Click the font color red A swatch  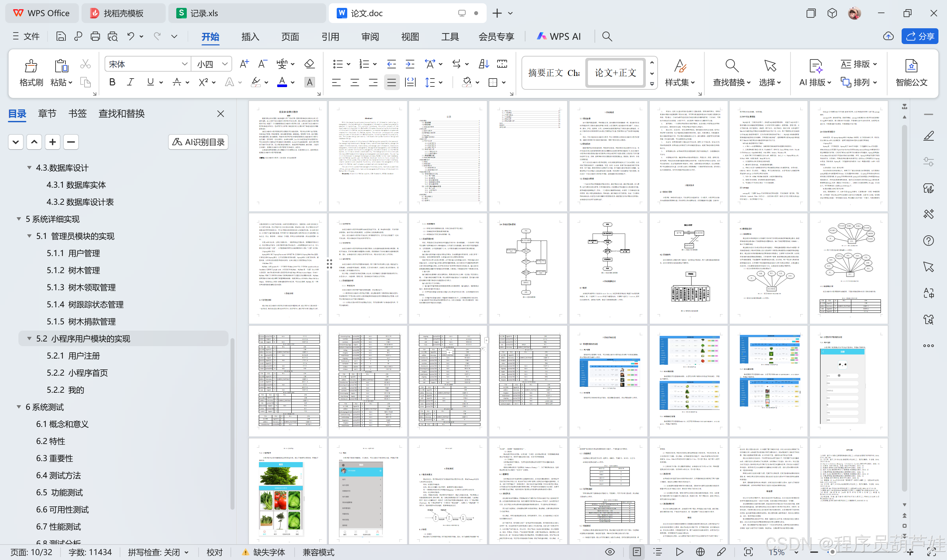click(282, 82)
